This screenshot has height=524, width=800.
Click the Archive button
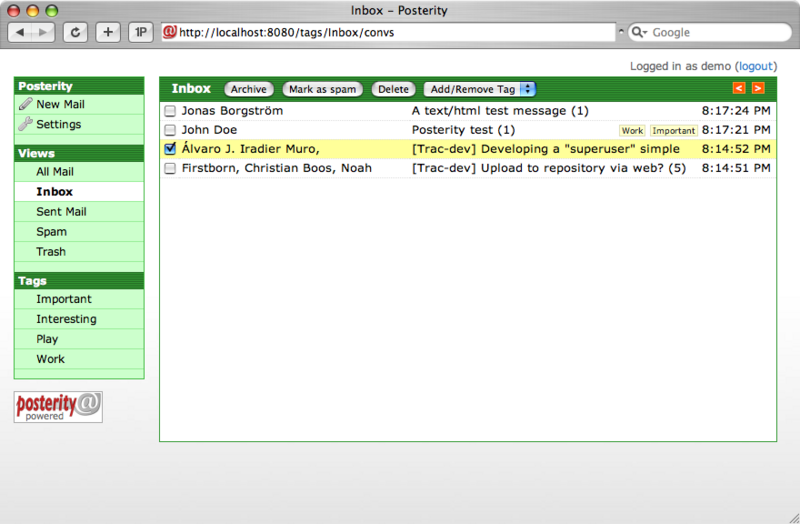pyautogui.click(x=248, y=89)
